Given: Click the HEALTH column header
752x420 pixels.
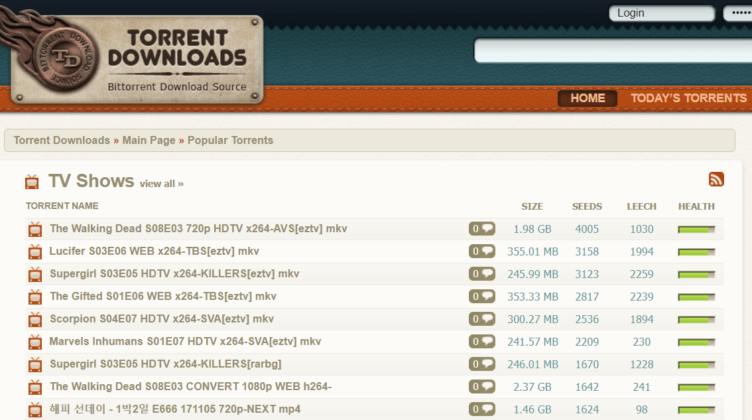Looking at the screenshot, I should point(696,207).
